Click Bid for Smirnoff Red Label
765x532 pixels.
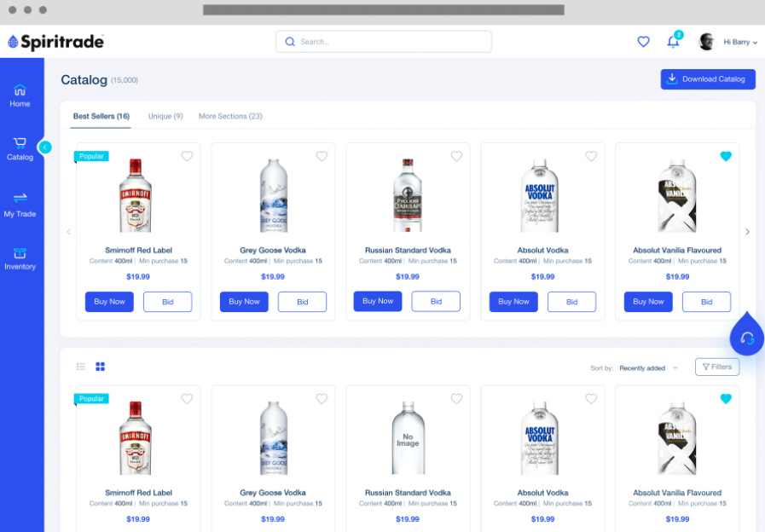167,302
